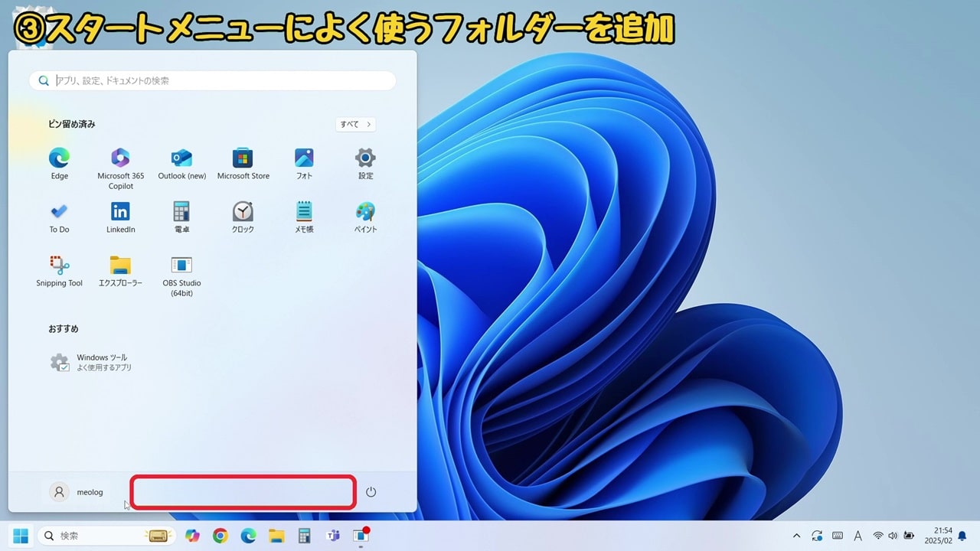This screenshot has width=980, height=551.
Task: Launch Outlook (new) from pinned apps
Action: coord(182,164)
